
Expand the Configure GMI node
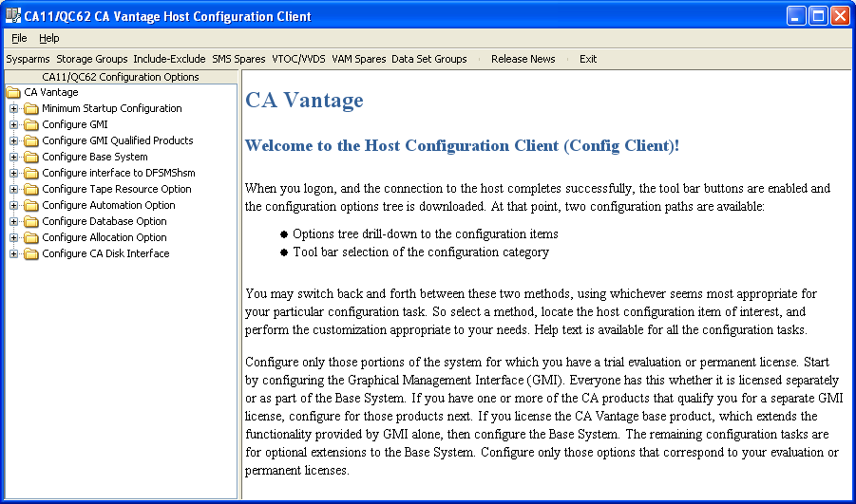point(13,125)
